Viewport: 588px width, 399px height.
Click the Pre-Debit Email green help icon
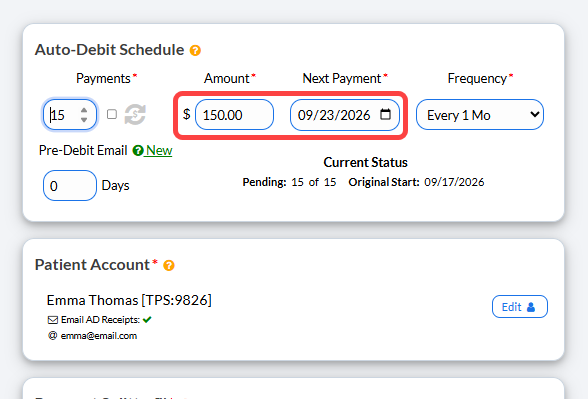138,150
